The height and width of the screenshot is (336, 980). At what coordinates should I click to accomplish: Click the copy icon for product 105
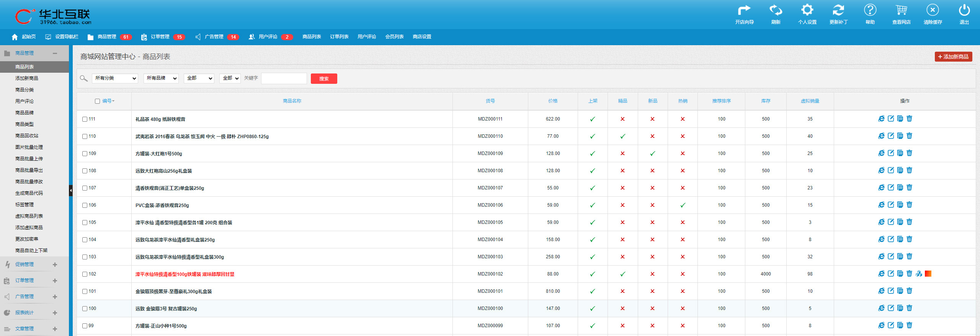pyautogui.click(x=900, y=222)
